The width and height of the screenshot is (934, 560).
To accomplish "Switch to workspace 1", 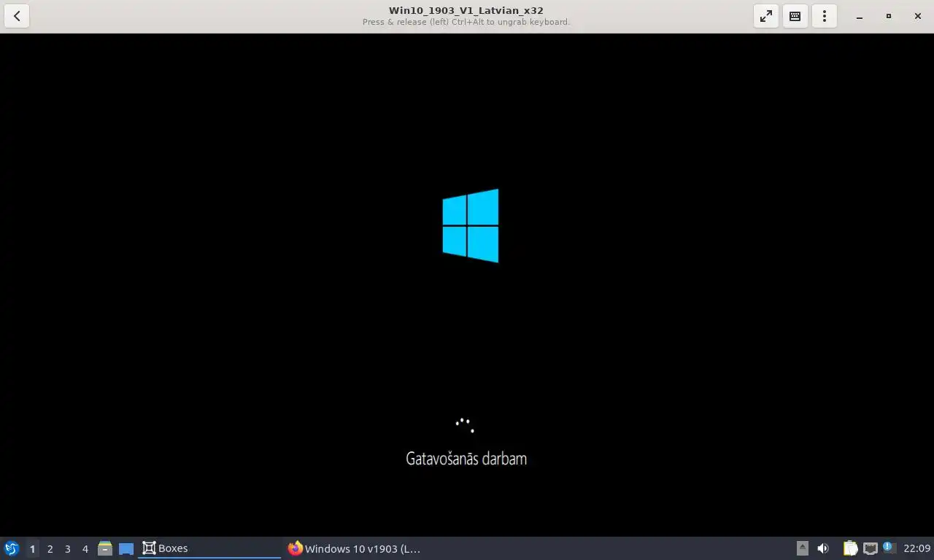I will coord(32,548).
